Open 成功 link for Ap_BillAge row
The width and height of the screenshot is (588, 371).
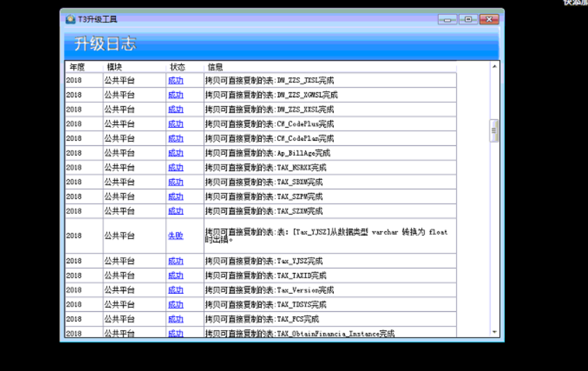coord(176,153)
